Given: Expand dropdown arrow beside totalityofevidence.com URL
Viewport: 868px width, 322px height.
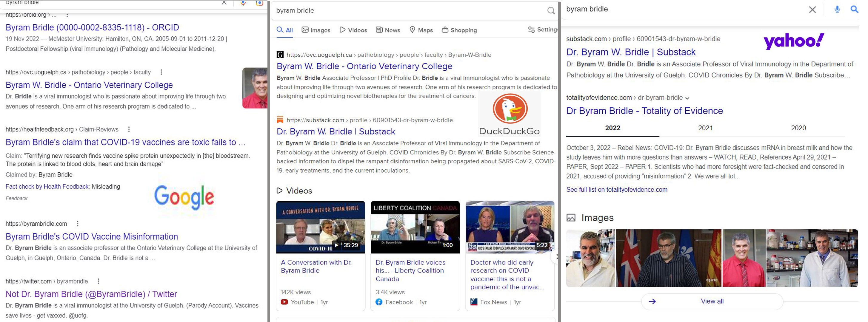Looking at the screenshot, I should pyautogui.click(x=687, y=98).
